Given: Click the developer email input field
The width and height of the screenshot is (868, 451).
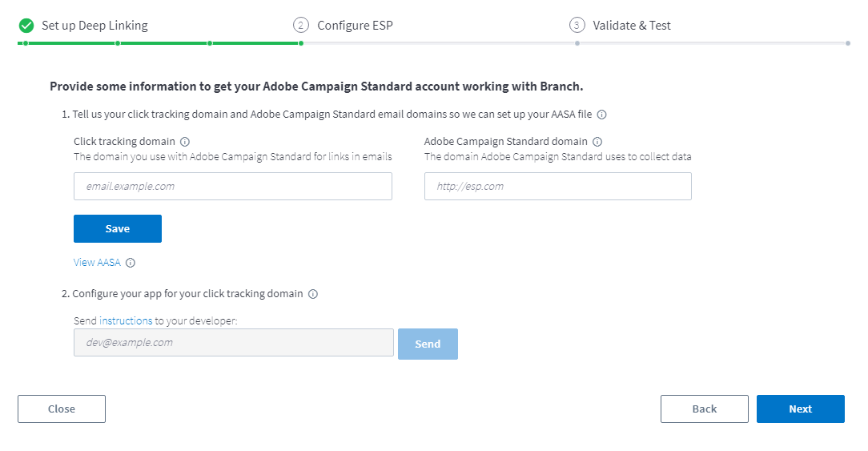Looking at the screenshot, I should click(x=233, y=342).
